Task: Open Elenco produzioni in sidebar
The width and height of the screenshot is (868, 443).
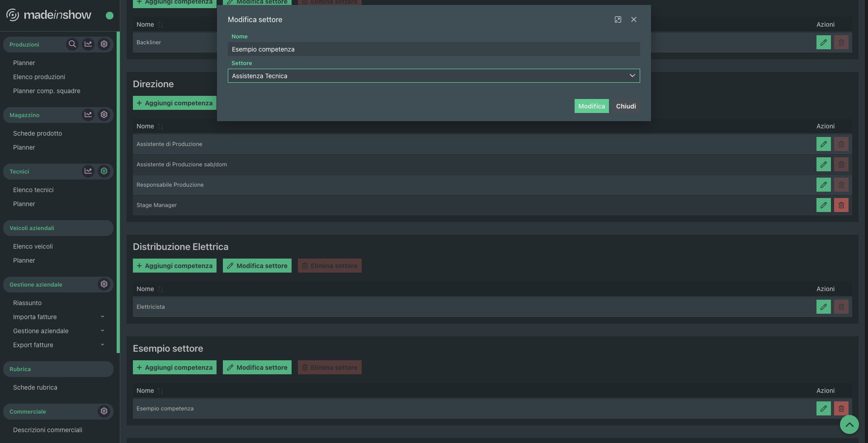Action: click(x=39, y=77)
